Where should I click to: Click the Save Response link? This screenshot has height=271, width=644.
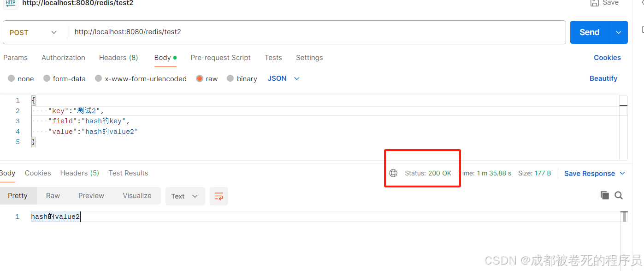(590, 174)
